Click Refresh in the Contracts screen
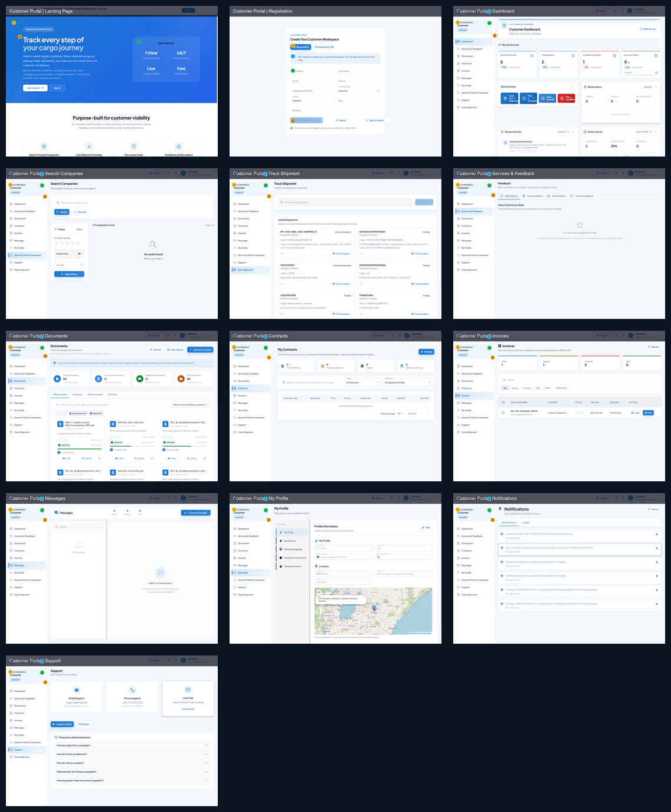671x812 pixels. 427,351
